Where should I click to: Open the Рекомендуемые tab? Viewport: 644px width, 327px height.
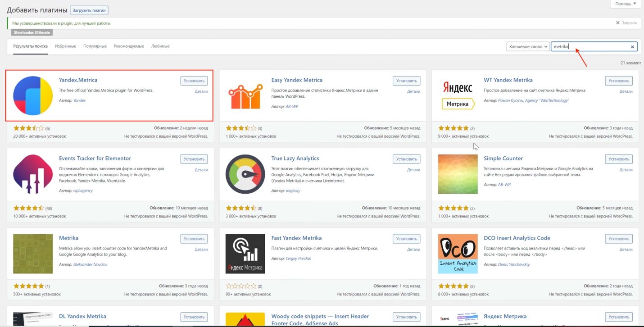point(129,46)
